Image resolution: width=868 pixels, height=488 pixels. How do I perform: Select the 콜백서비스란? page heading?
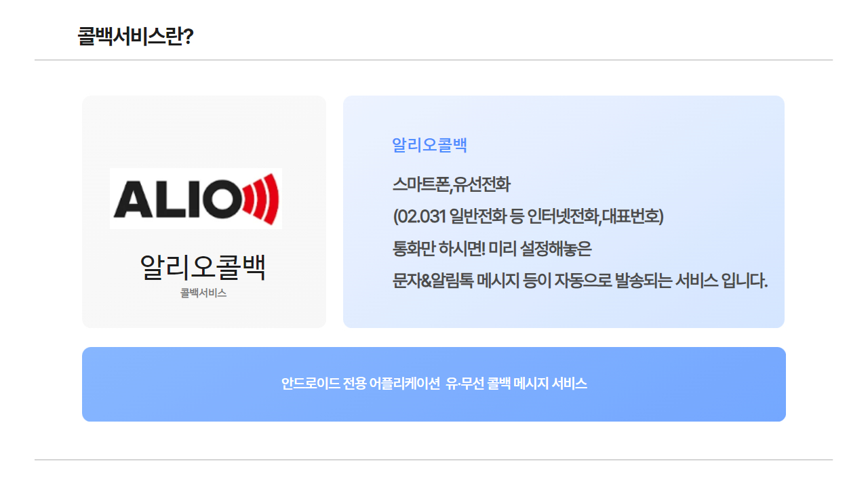pyautogui.click(x=136, y=36)
